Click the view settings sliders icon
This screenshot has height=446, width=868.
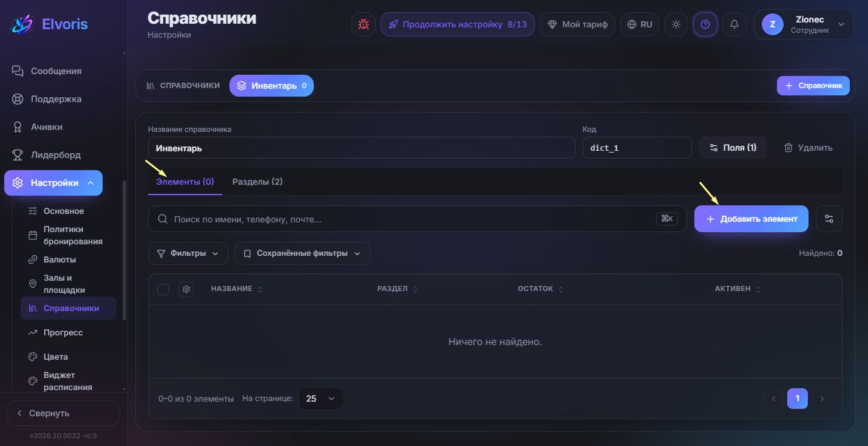(829, 219)
